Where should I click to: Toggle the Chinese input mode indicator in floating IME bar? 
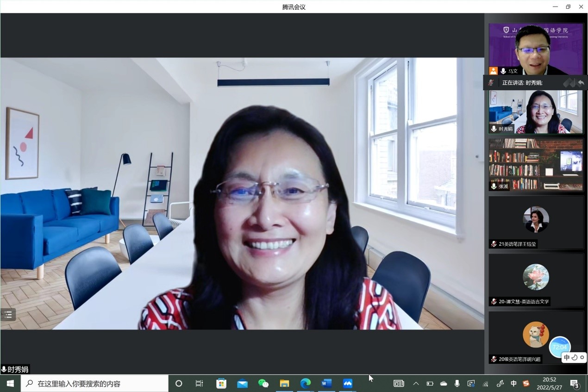(567, 357)
